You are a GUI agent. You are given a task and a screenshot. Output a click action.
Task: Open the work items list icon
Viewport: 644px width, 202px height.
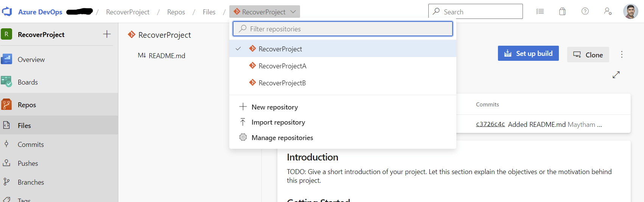click(540, 11)
